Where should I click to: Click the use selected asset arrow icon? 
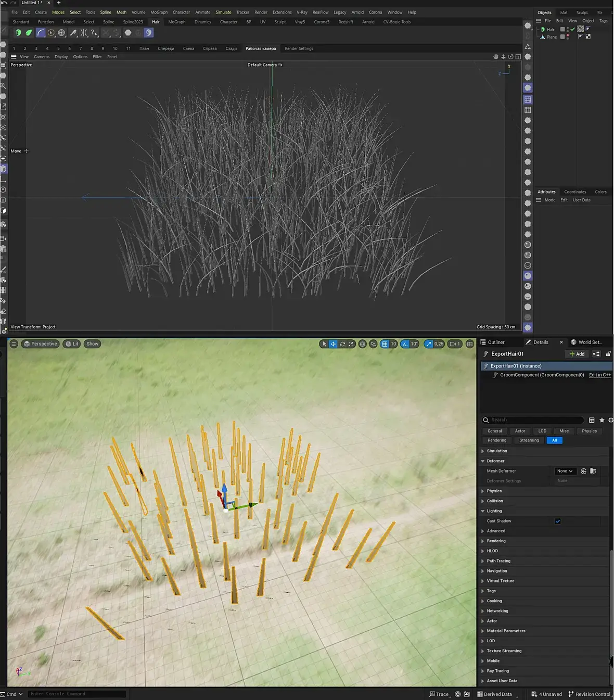click(x=583, y=471)
